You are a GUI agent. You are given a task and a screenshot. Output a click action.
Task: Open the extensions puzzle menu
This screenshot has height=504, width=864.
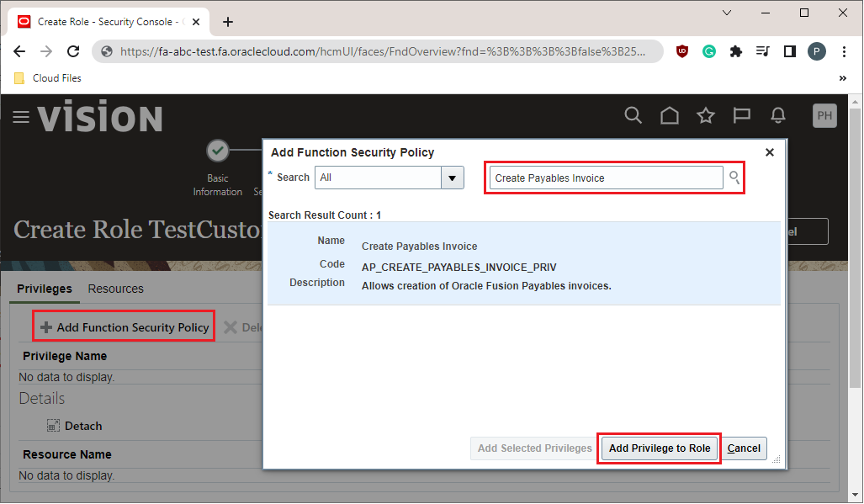coord(735,51)
